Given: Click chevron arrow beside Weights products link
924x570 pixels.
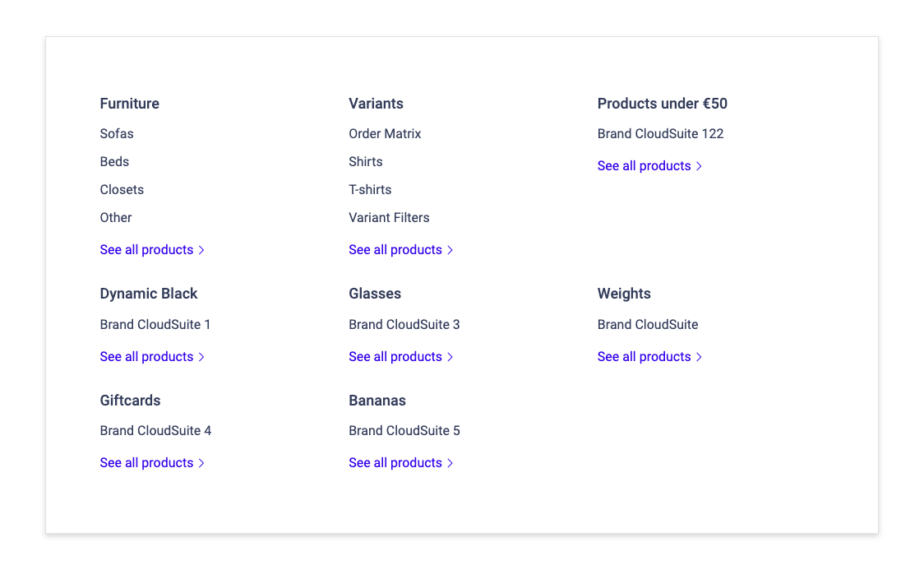Looking at the screenshot, I should point(700,357).
